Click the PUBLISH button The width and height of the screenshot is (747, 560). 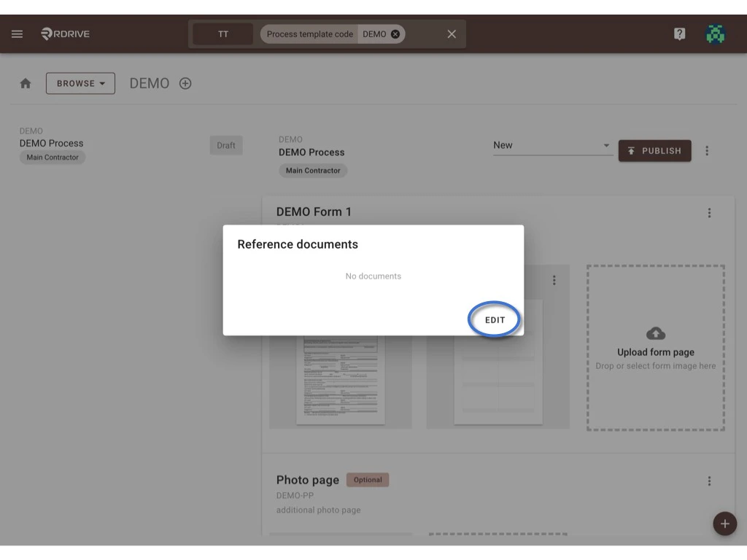click(x=654, y=150)
